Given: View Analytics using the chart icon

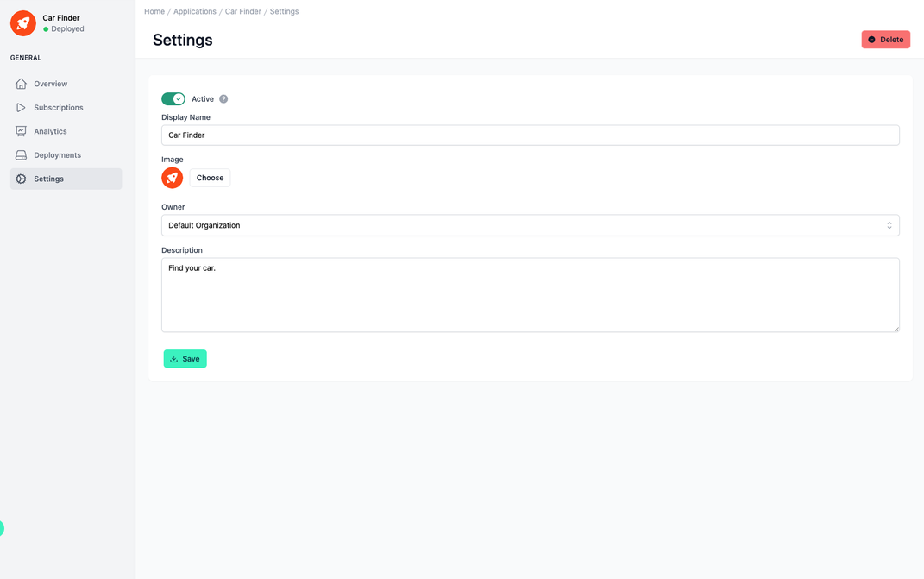Looking at the screenshot, I should (x=21, y=131).
